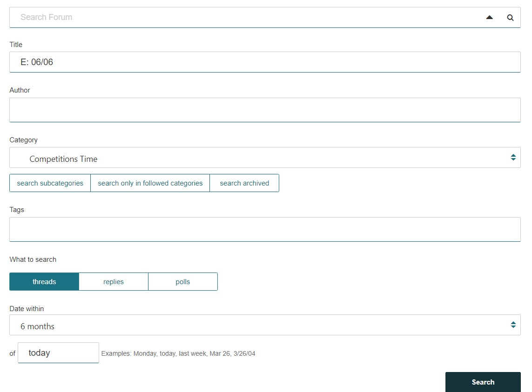532x392 pixels.
Task: Collapse advanced search with the up arrow
Action: click(489, 17)
